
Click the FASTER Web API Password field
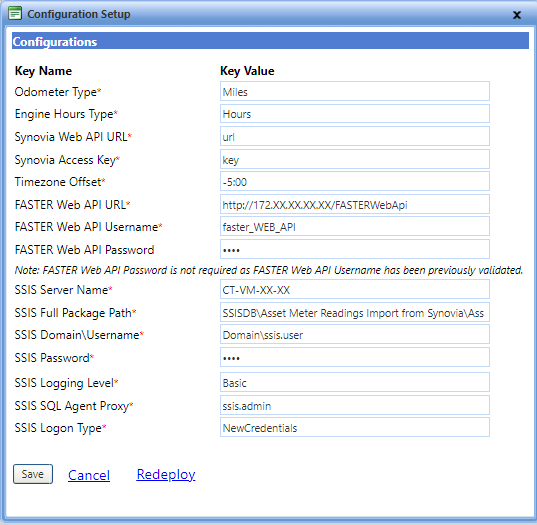pyautogui.click(x=355, y=249)
